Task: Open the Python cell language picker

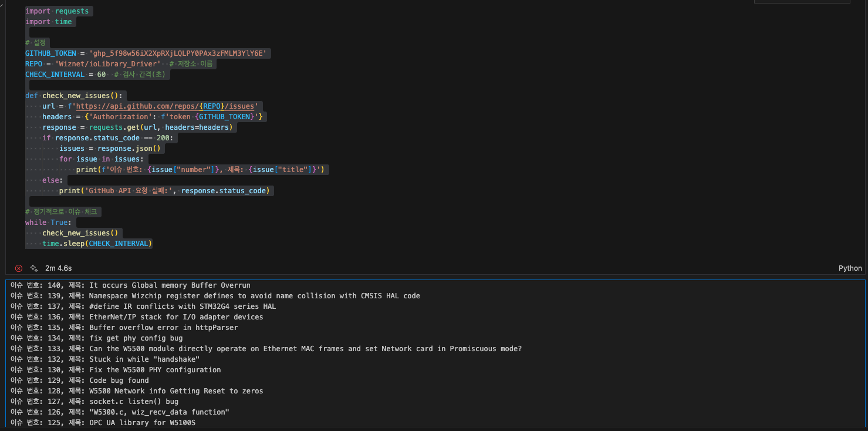Action: click(850, 268)
